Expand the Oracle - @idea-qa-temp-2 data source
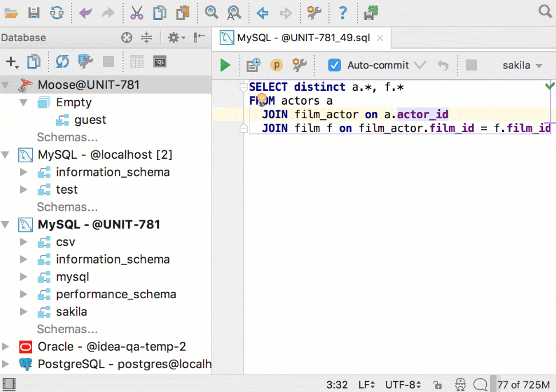The width and height of the screenshot is (556, 392). coord(5,346)
